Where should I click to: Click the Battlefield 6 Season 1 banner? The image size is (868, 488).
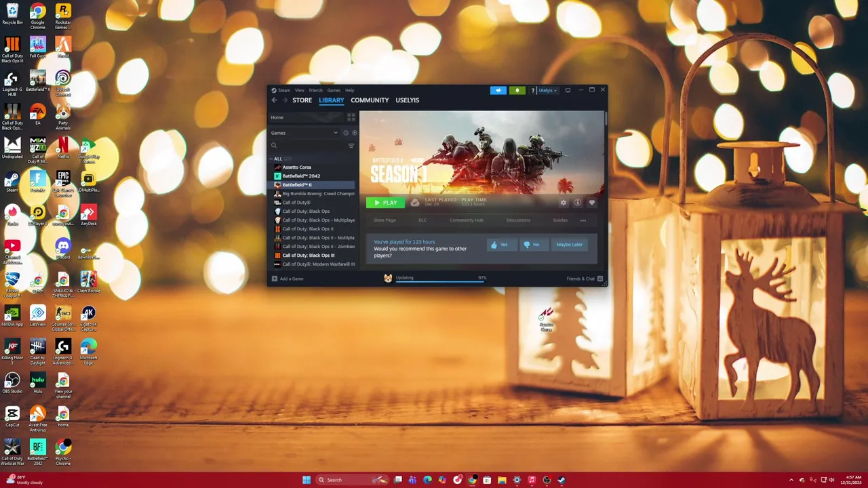pos(481,152)
